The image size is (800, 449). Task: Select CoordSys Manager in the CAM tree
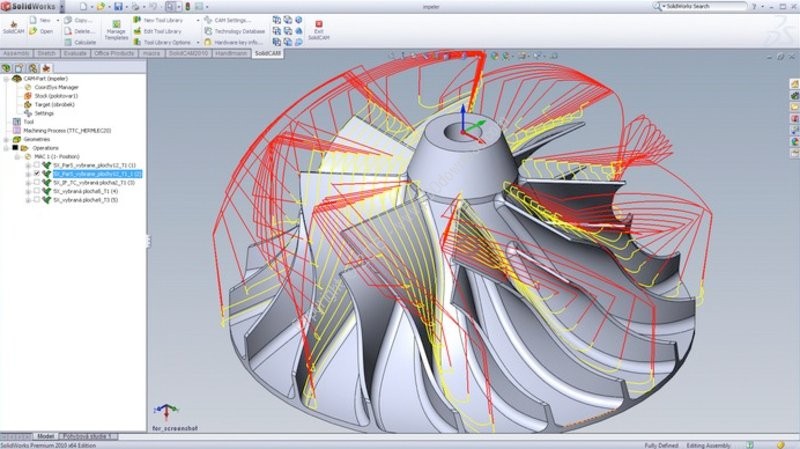[x=56, y=87]
